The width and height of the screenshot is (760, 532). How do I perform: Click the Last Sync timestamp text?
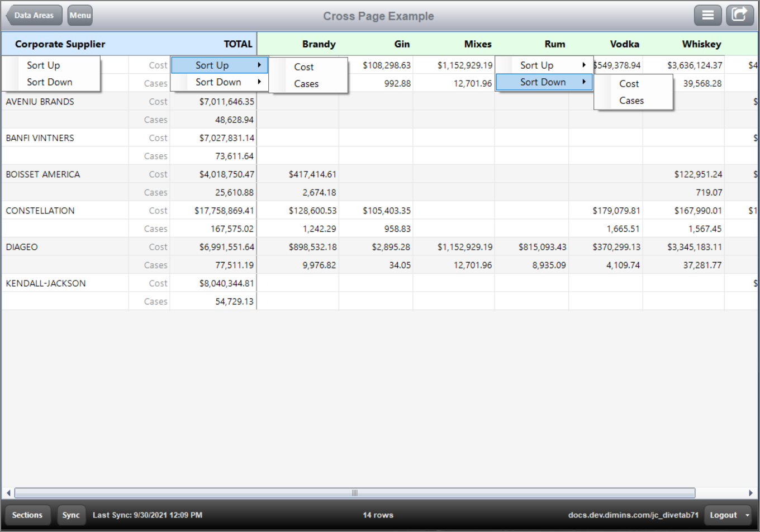(147, 515)
